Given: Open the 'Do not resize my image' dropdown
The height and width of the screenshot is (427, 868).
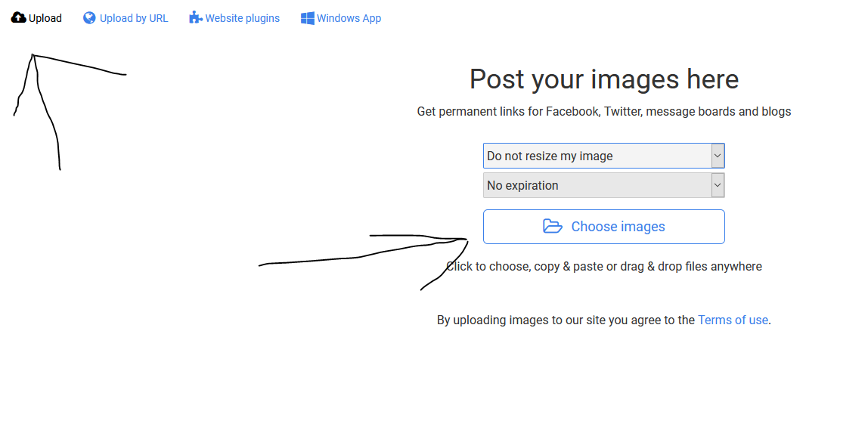Looking at the screenshot, I should click(x=603, y=156).
